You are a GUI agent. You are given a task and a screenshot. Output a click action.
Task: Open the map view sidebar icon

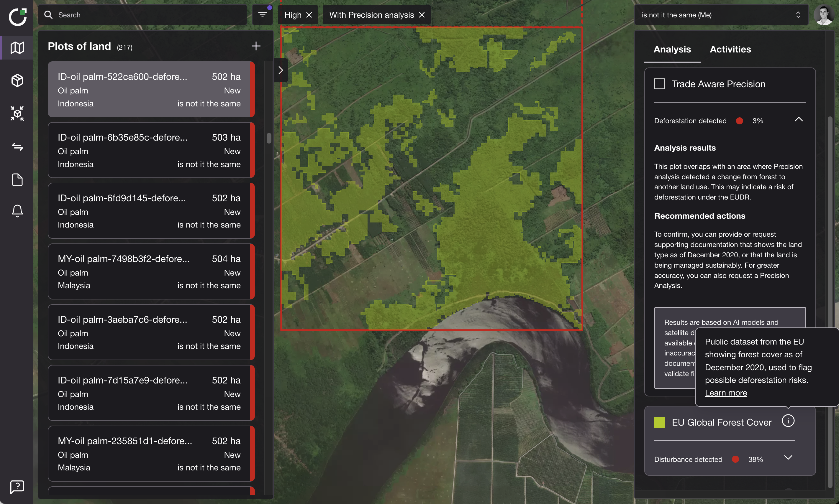pyautogui.click(x=17, y=47)
